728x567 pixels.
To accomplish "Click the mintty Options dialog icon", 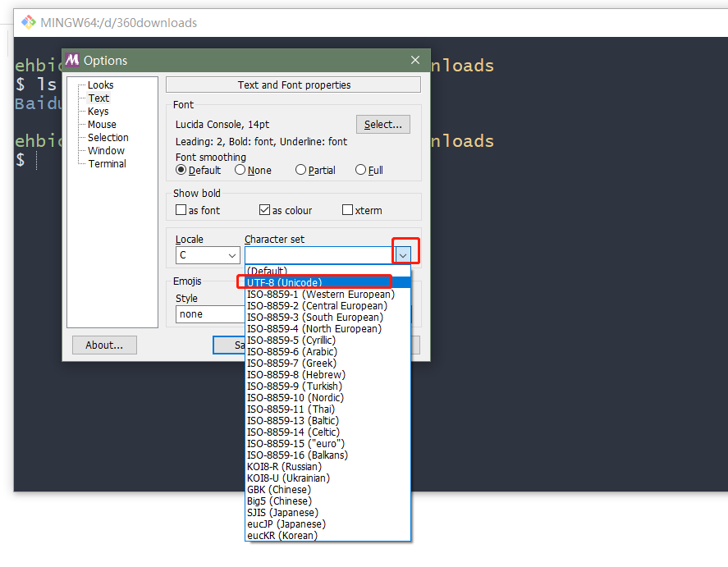I will coord(73,60).
